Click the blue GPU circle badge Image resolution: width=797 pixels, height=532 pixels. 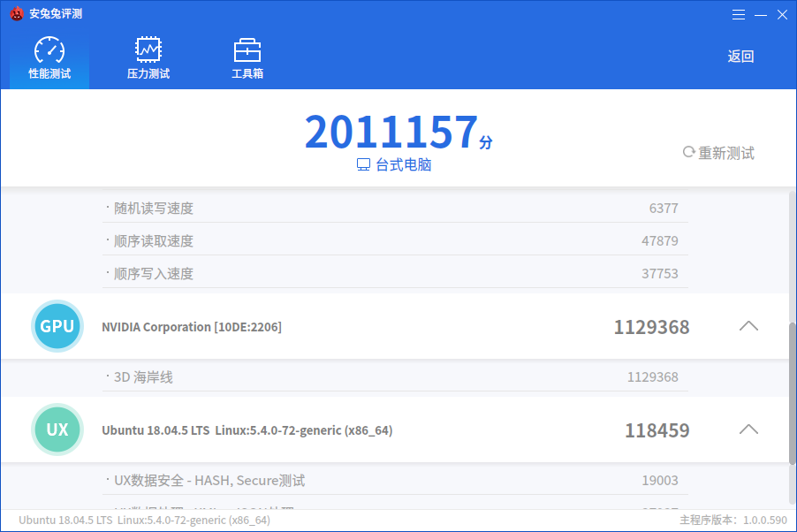[57, 326]
